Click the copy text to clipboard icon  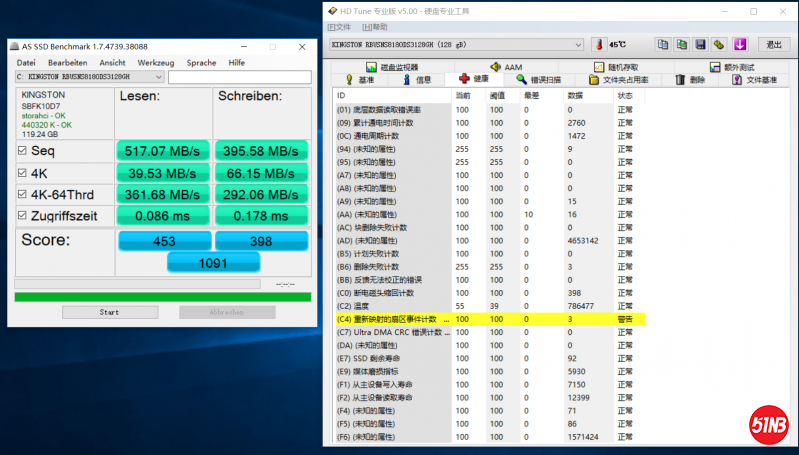pyautogui.click(x=662, y=45)
